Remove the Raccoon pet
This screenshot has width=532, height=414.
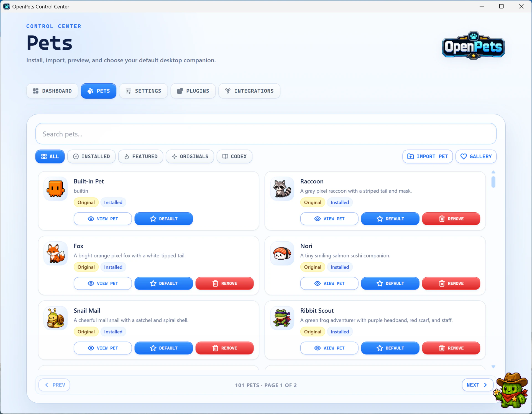pos(451,219)
